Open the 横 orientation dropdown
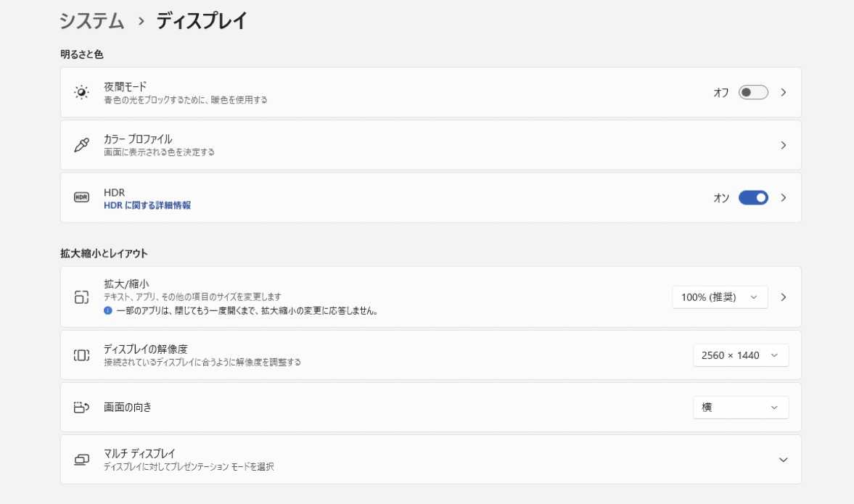 pos(741,408)
